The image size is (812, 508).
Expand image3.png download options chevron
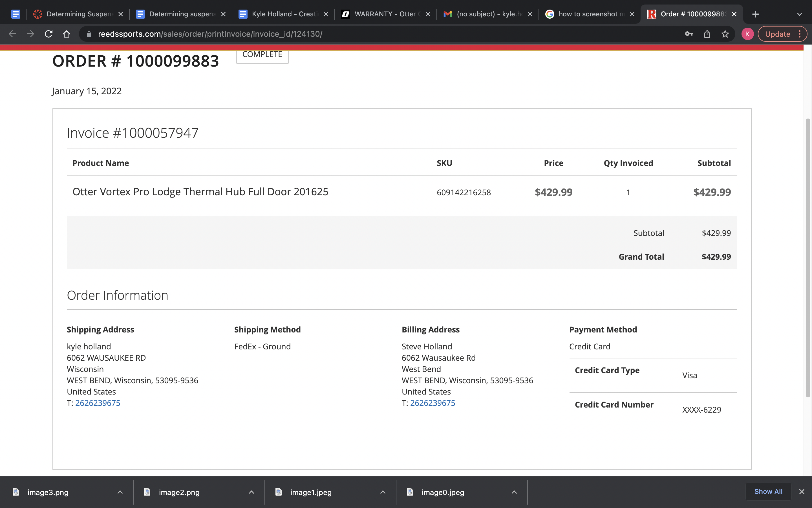coord(120,492)
